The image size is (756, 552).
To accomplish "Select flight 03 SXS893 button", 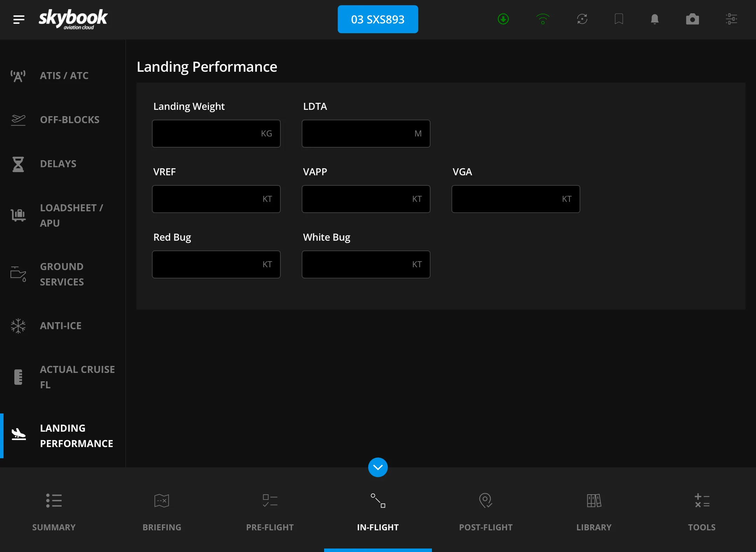I will (378, 19).
